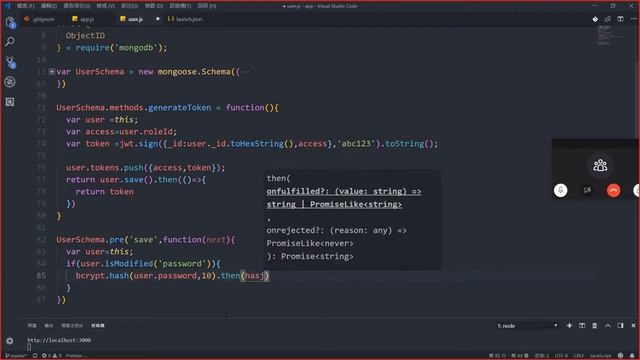The height and width of the screenshot is (360, 640).
Task: Click the isModified('password') condition on line 84
Action: pos(158,264)
